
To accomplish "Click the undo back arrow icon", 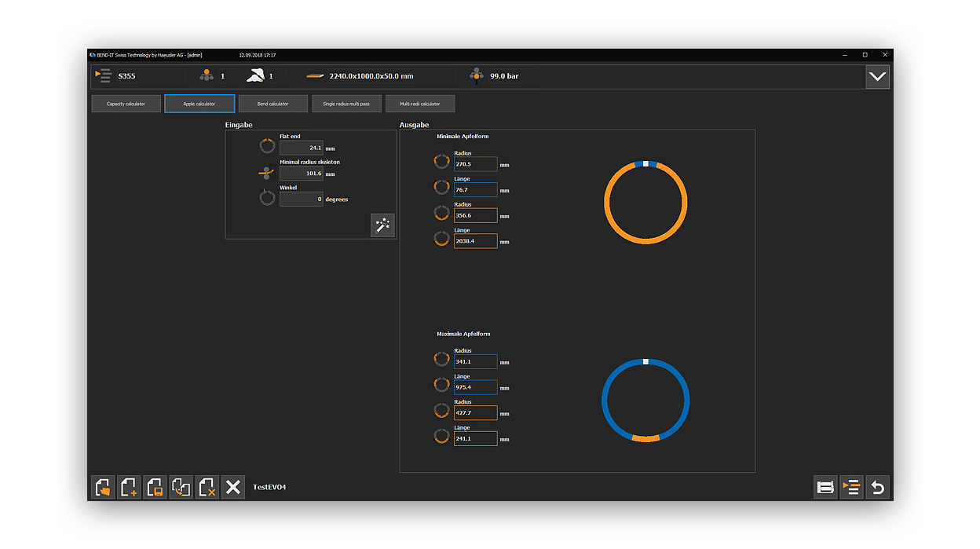I will coord(877,488).
